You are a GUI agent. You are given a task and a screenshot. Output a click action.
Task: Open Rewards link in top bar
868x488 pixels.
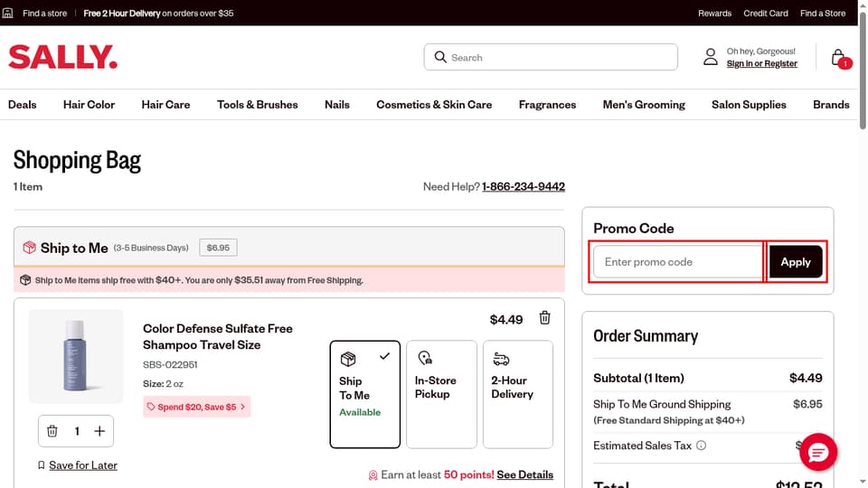coord(714,14)
